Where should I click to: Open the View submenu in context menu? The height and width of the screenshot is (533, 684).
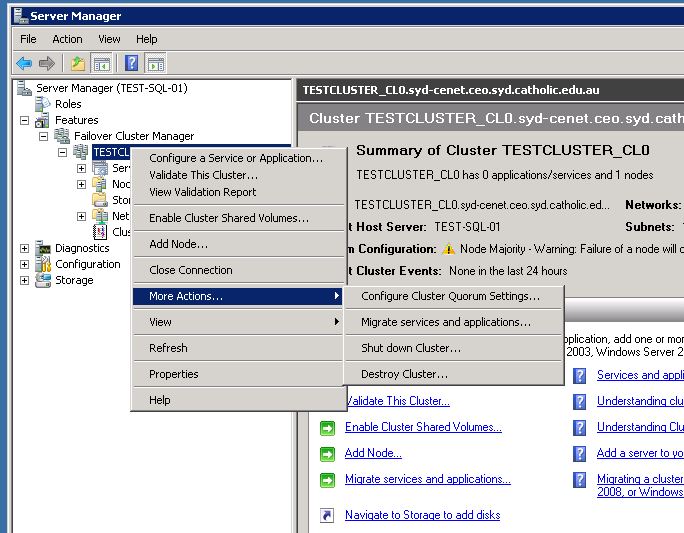coord(238,322)
